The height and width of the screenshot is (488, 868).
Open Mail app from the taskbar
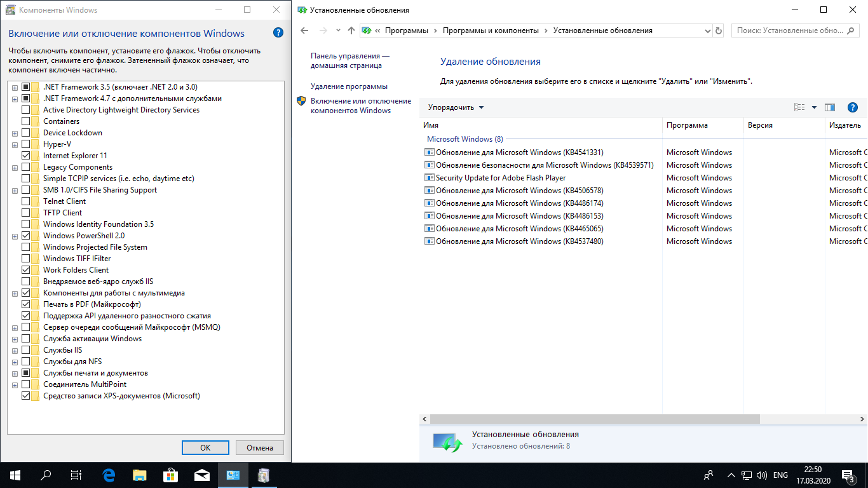tap(201, 475)
